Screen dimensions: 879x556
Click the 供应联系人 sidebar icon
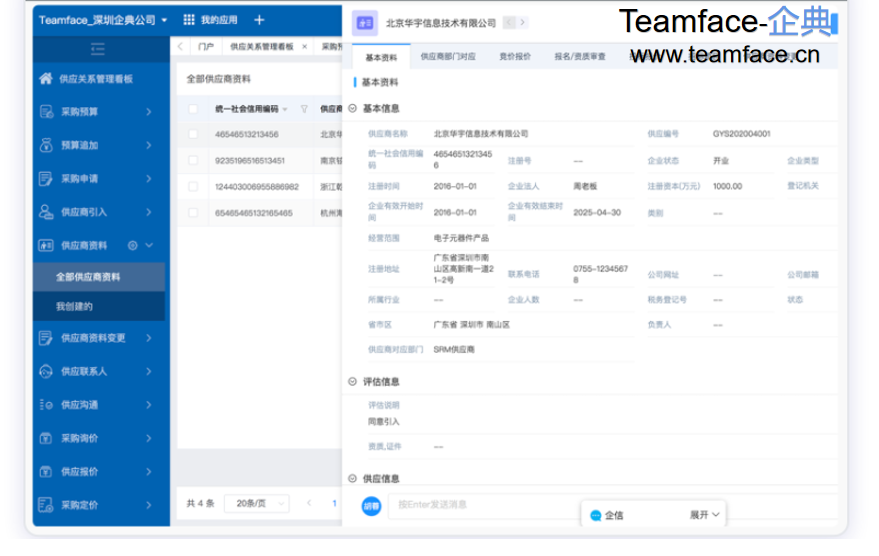(46, 371)
